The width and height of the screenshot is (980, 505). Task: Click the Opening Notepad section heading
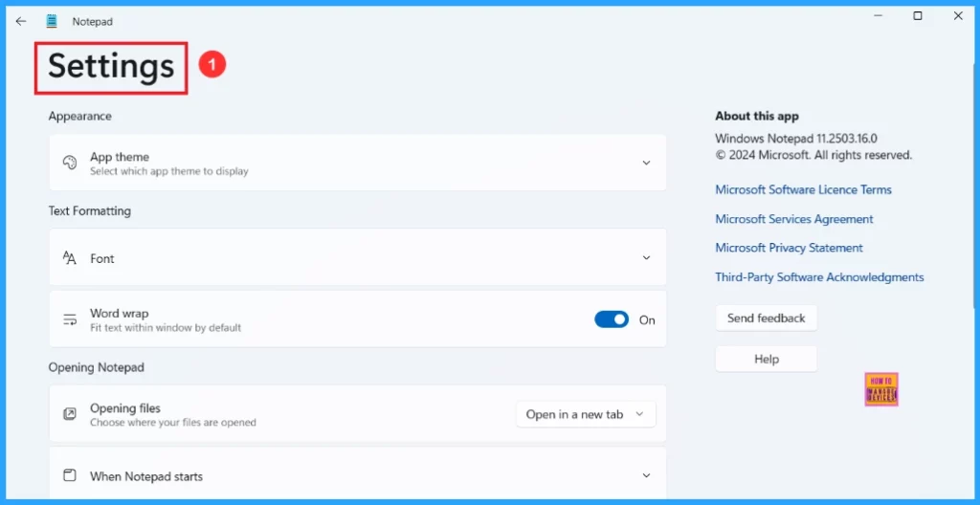pos(97,367)
